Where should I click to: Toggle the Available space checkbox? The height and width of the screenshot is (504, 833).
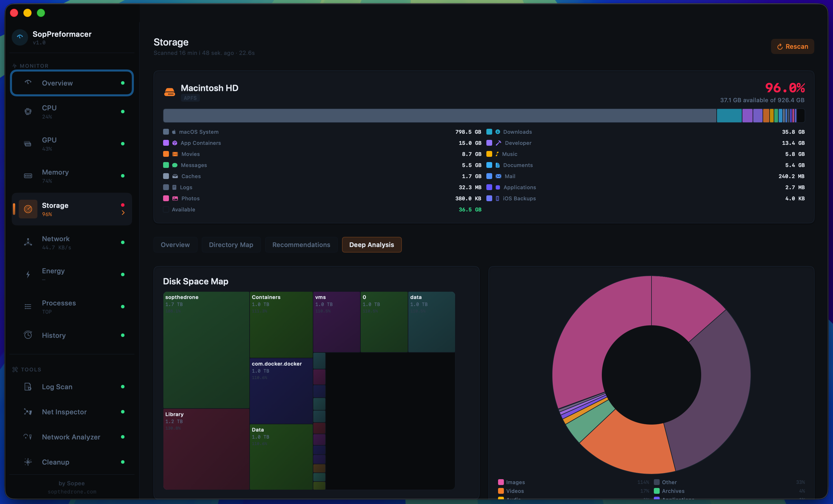(166, 209)
